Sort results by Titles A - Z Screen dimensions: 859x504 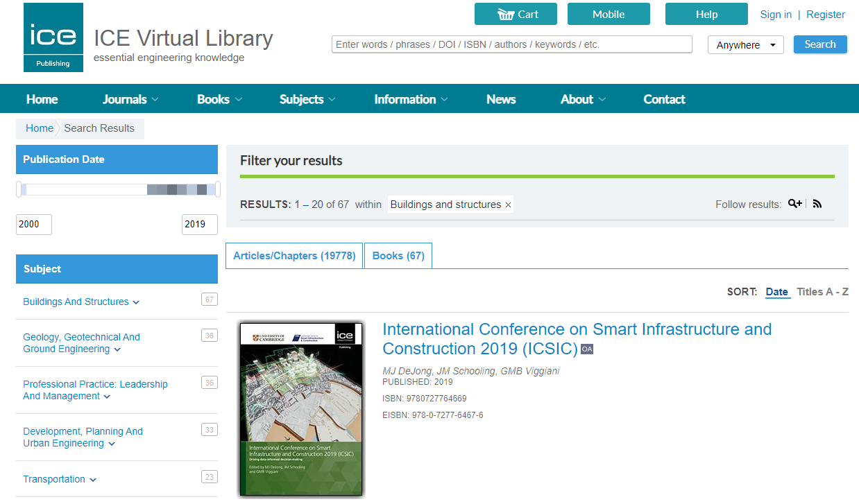(822, 292)
